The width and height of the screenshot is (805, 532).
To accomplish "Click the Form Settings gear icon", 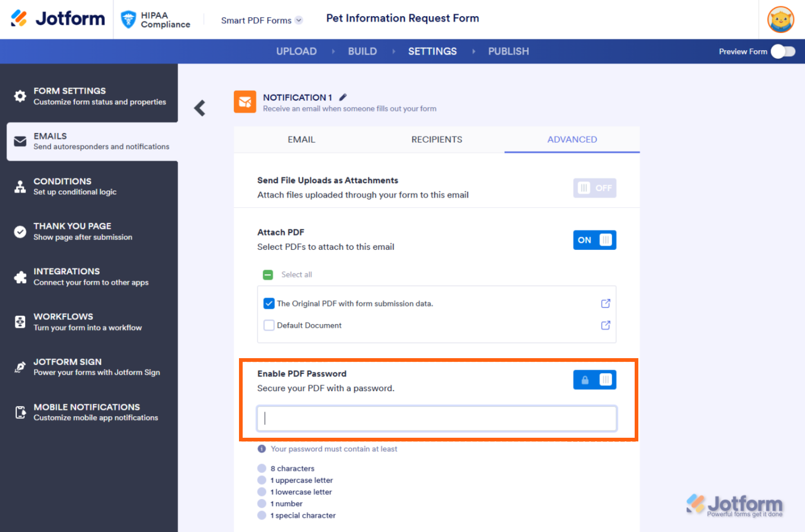I will (19, 96).
